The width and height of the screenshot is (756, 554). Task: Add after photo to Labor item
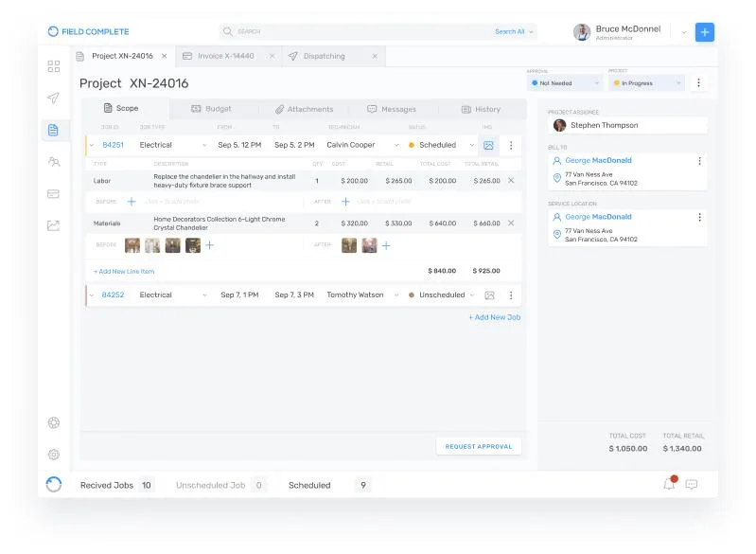coord(345,202)
